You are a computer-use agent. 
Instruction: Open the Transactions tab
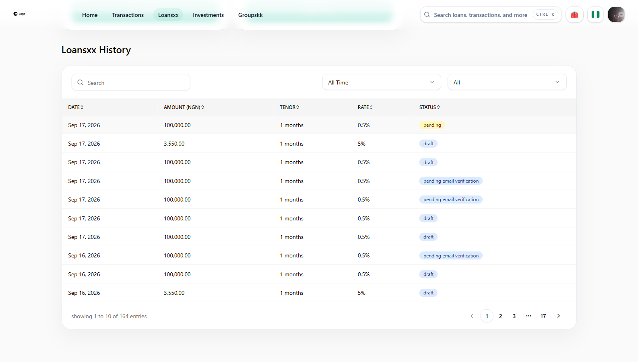point(128,15)
